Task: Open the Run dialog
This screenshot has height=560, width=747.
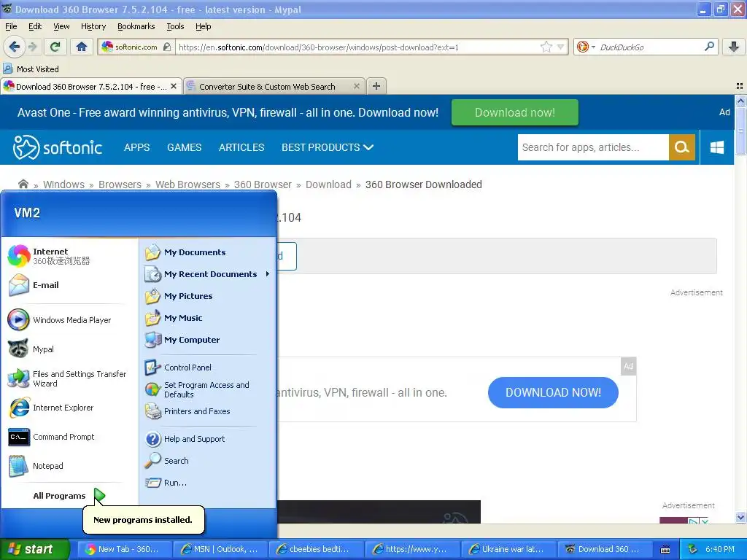Action: (x=208, y=483)
